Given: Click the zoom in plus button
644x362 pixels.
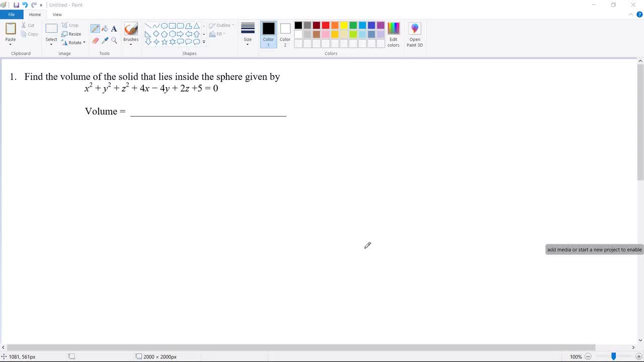Looking at the screenshot, I should 639,356.
